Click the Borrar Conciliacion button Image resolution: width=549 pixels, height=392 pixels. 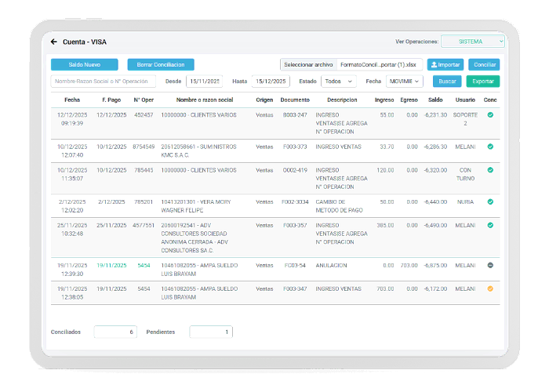161,65
